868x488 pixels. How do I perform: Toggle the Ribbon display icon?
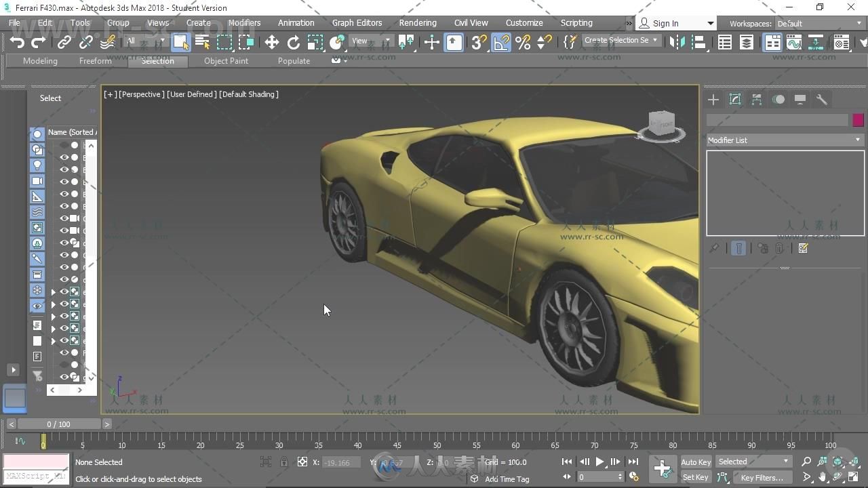click(x=772, y=43)
